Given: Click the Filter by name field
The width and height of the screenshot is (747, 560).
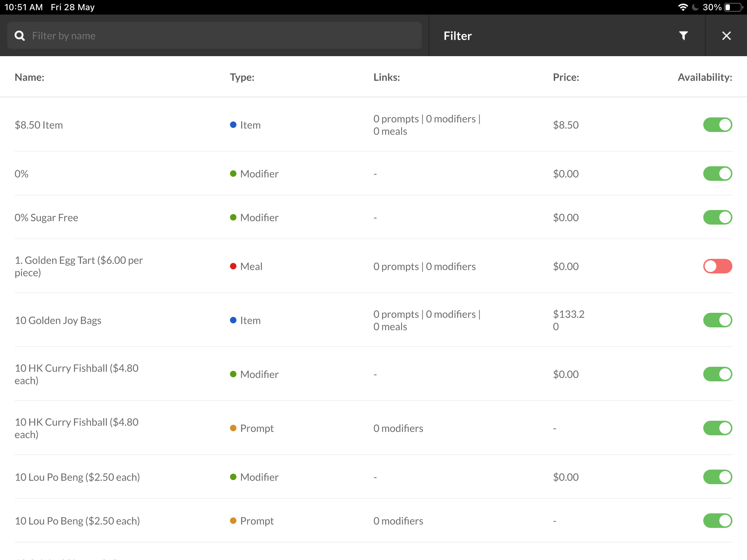Looking at the screenshot, I should point(219,36).
